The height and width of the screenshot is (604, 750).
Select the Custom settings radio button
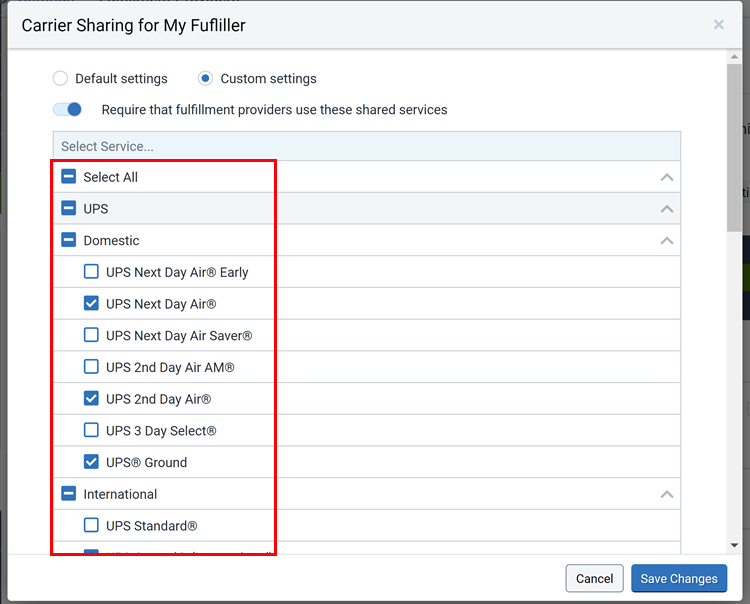coord(206,79)
